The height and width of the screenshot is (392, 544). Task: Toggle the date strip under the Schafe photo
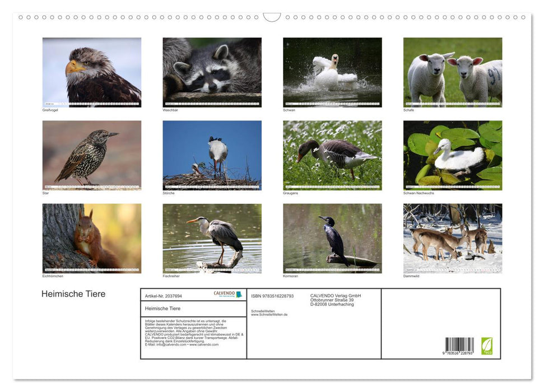pos(452,103)
